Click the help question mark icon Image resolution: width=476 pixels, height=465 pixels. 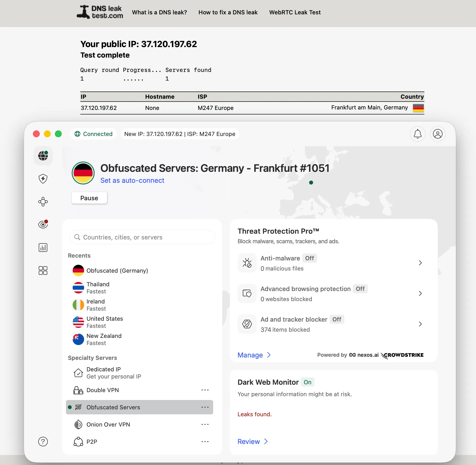point(43,442)
